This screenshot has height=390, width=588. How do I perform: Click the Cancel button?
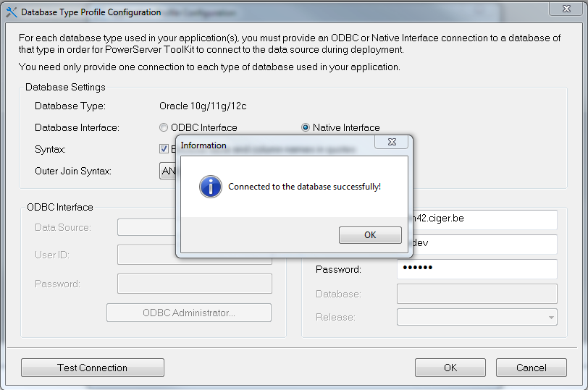[532, 368]
